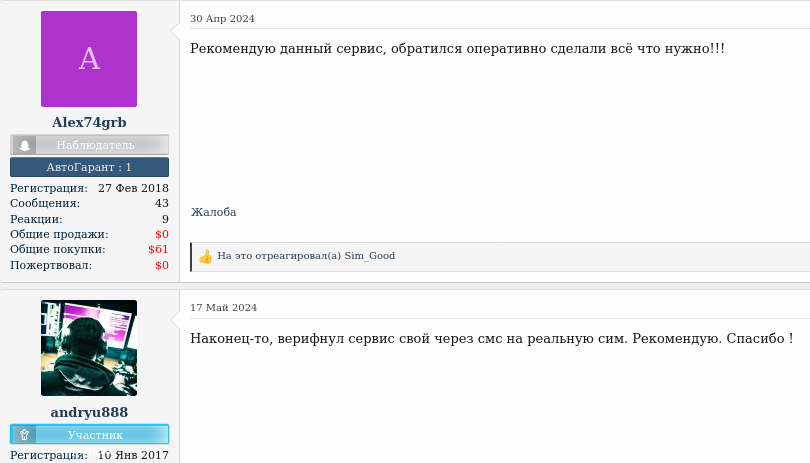
Task: Click the purple Alex74grb avatar
Action: 89,59
